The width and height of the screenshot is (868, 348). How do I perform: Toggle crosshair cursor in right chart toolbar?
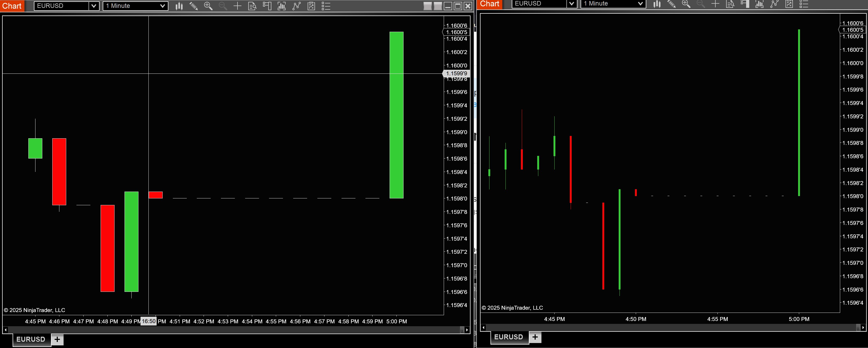pos(715,3)
